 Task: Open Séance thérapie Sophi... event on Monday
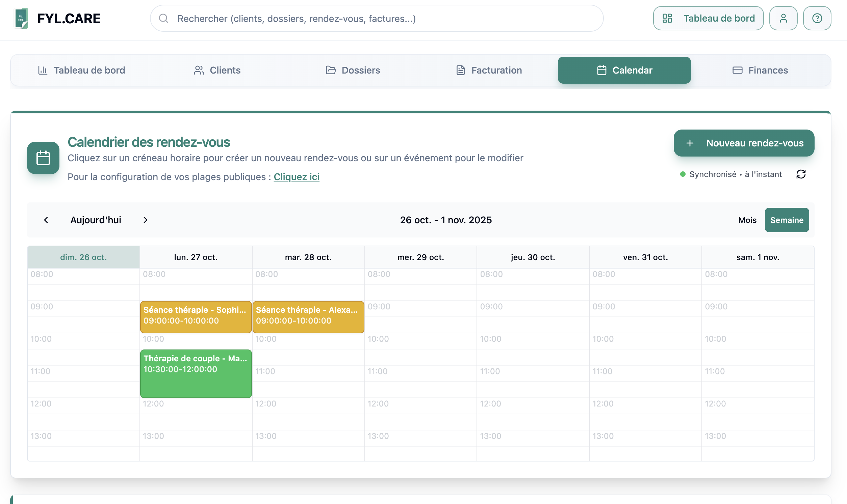[x=196, y=316]
